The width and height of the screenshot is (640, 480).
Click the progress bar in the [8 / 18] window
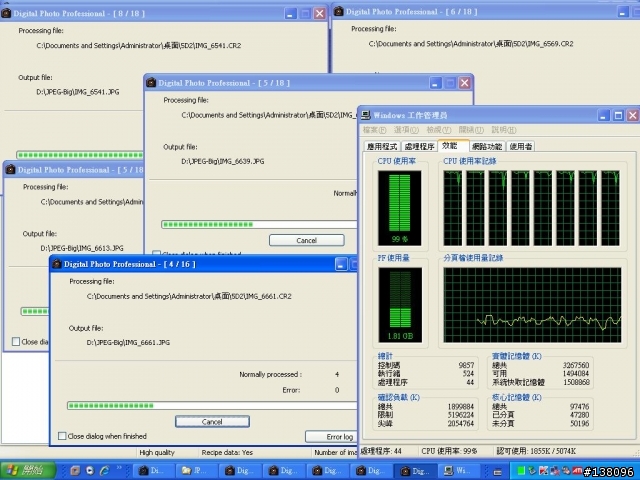point(80,155)
